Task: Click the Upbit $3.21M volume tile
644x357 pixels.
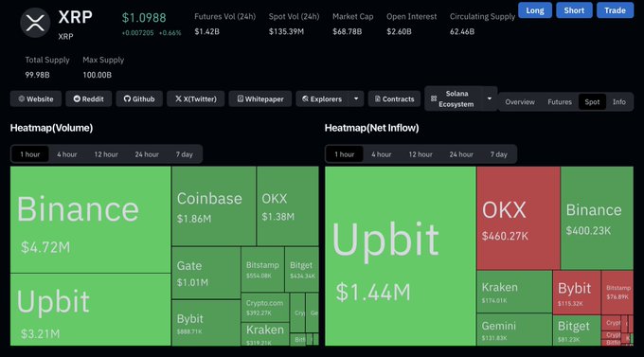Action: coord(90,310)
